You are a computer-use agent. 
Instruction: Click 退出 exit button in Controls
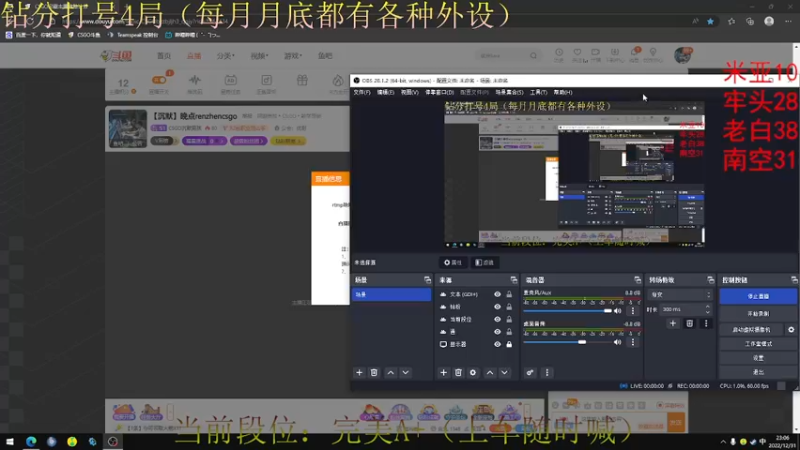[758, 372]
